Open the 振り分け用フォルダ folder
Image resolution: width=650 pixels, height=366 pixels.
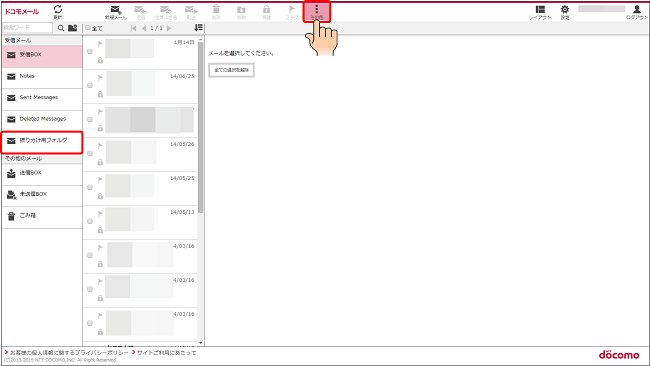point(42,142)
